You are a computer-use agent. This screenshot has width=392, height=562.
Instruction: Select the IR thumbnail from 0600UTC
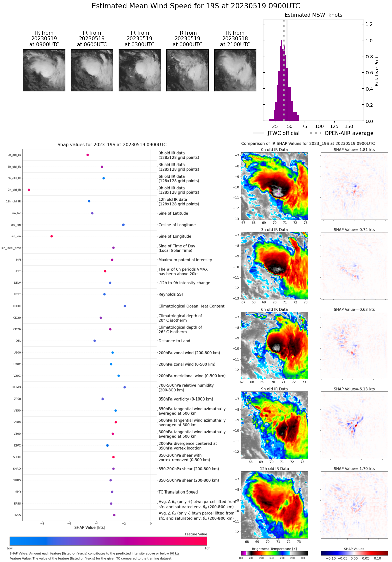tap(92, 70)
